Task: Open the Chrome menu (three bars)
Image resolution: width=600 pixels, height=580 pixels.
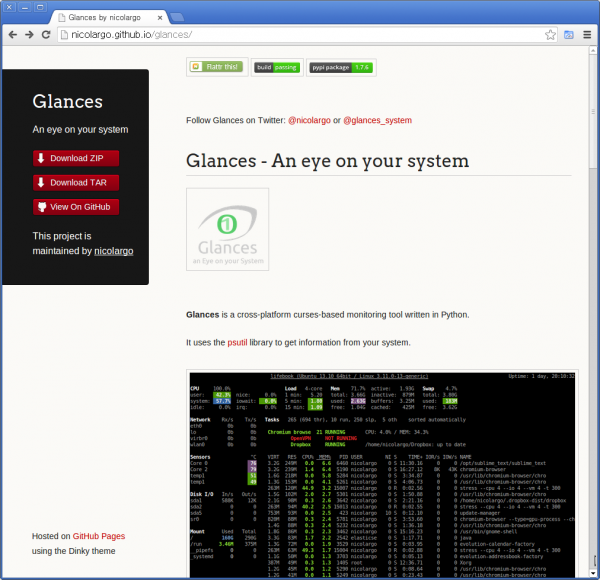Action: click(x=587, y=35)
